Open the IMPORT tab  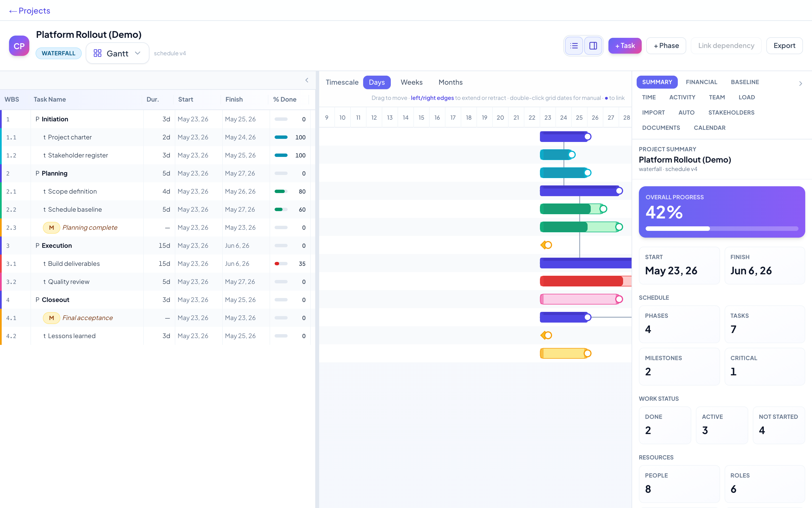pyautogui.click(x=653, y=113)
